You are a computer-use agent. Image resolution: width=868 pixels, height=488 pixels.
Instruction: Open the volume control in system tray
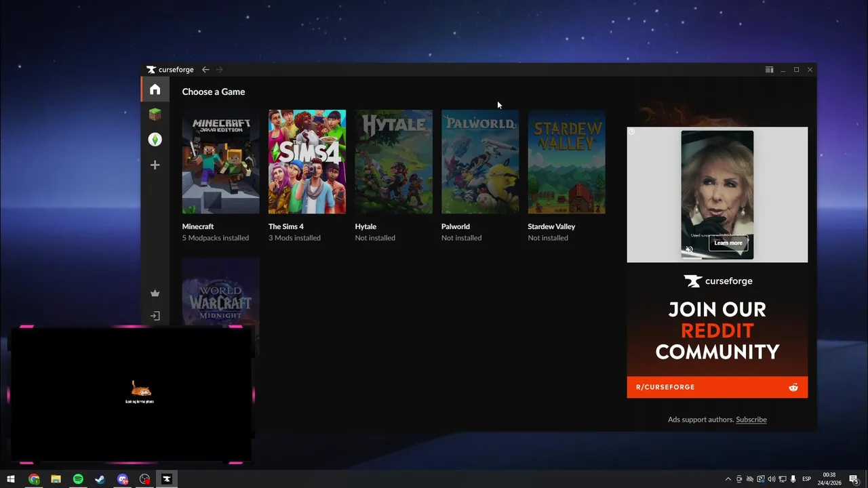(x=772, y=479)
